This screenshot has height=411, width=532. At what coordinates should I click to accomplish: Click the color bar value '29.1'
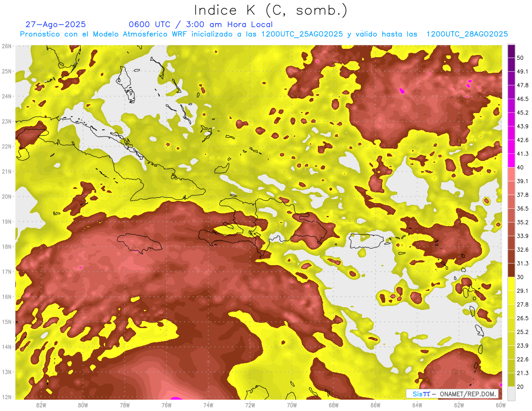point(523,290)
